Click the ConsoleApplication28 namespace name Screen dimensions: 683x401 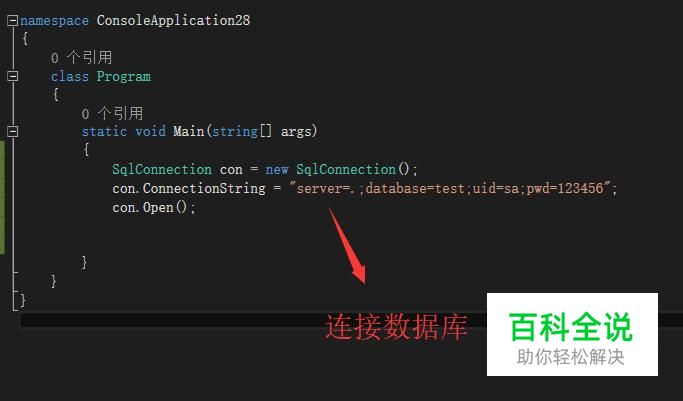173,20
